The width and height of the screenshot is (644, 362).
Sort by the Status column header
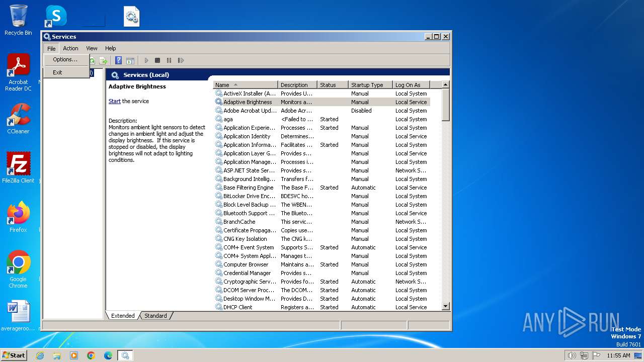333,85
